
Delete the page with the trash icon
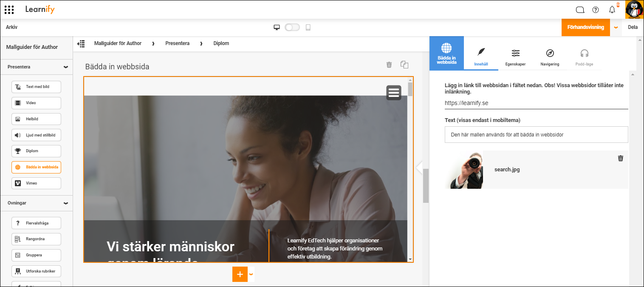click(389, 65)
